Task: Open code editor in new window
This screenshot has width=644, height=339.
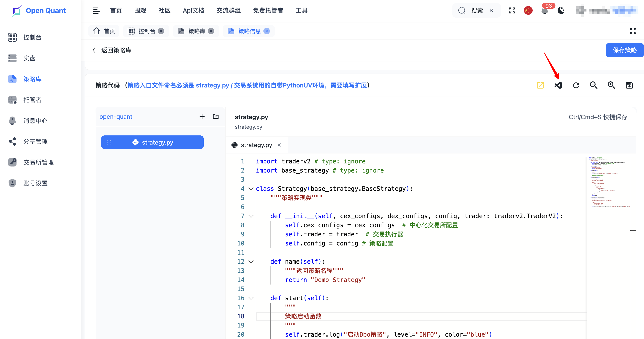Action: (x=540, y=85)
